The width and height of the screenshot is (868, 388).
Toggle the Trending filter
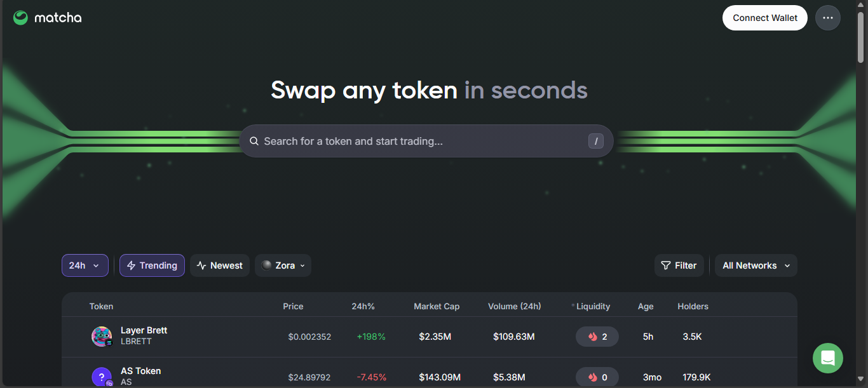pyautogui.click(x=152, y=265)
